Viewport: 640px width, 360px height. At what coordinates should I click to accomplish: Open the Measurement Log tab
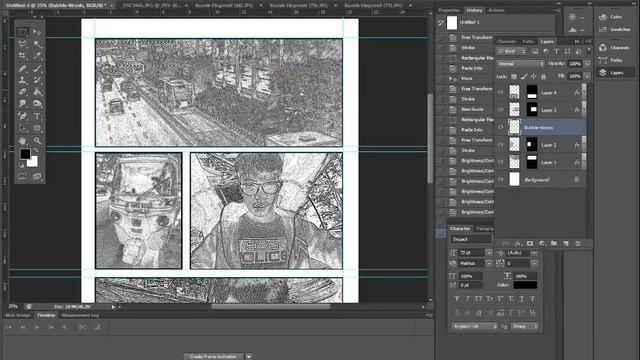80,316
